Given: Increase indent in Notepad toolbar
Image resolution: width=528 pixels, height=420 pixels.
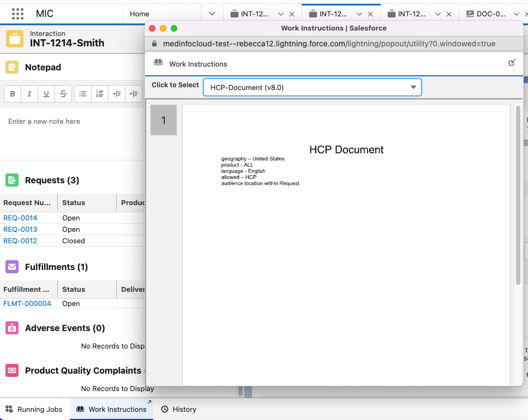Looking at the screenshot, I should tap(117, 94).
